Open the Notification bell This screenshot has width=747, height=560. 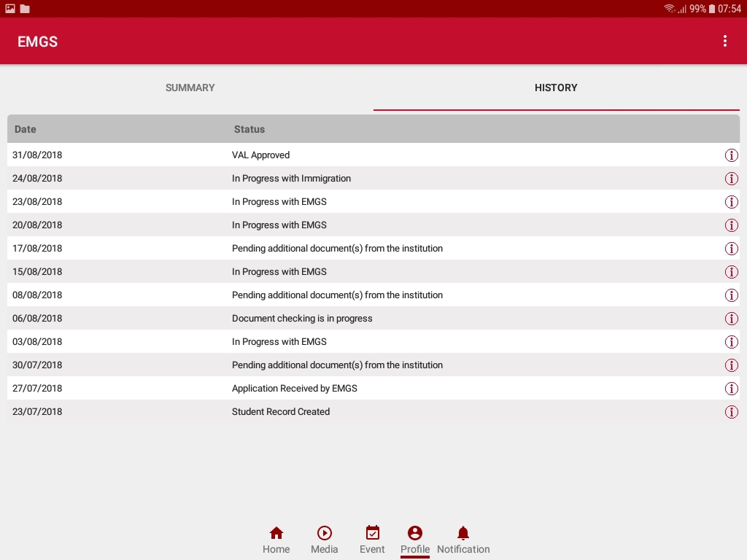click(x=463, y=540)
